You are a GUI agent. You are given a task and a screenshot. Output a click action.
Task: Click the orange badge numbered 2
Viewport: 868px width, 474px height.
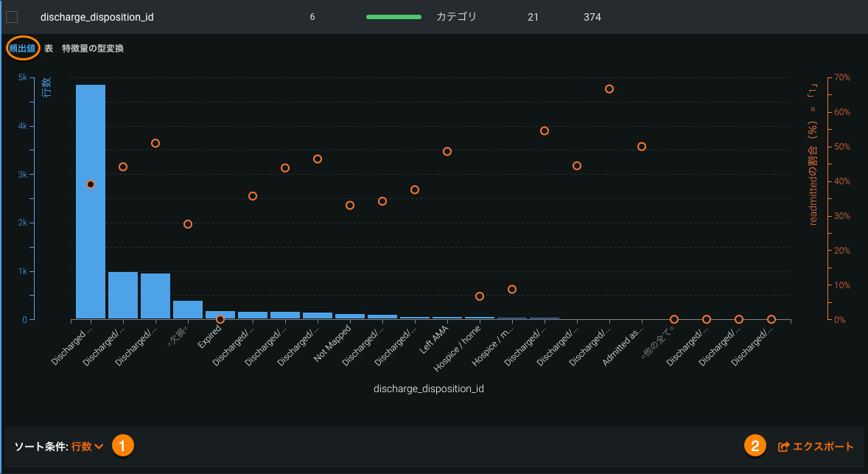(x=755, y=445)
